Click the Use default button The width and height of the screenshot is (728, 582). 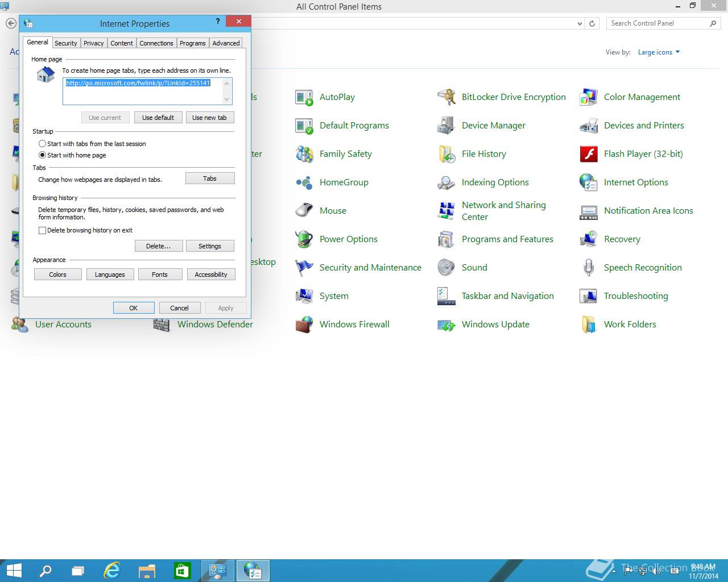(158, 118)
